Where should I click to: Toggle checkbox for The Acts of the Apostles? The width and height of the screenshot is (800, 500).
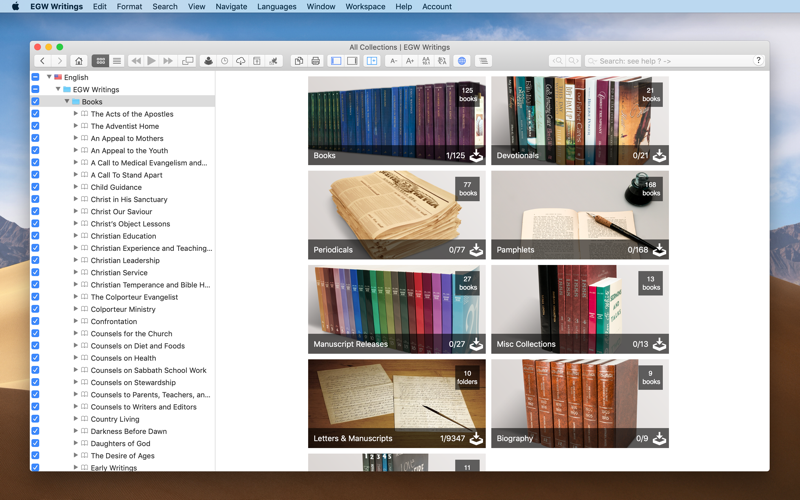point(35,114)
